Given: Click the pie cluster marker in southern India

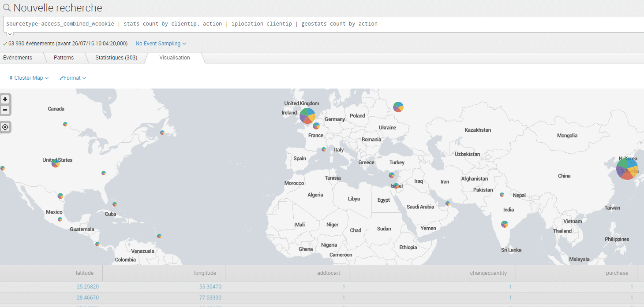Looking at the screenshot, I should click(505, 224).
